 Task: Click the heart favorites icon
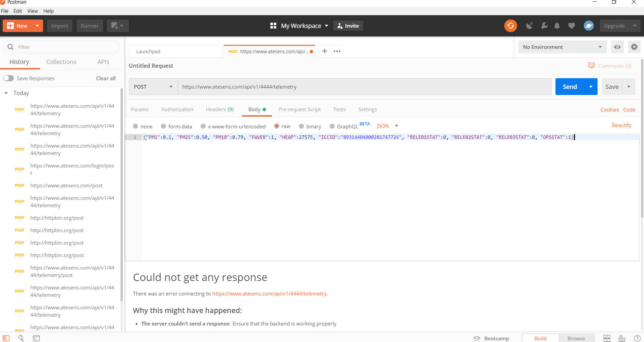pos(571,26)
